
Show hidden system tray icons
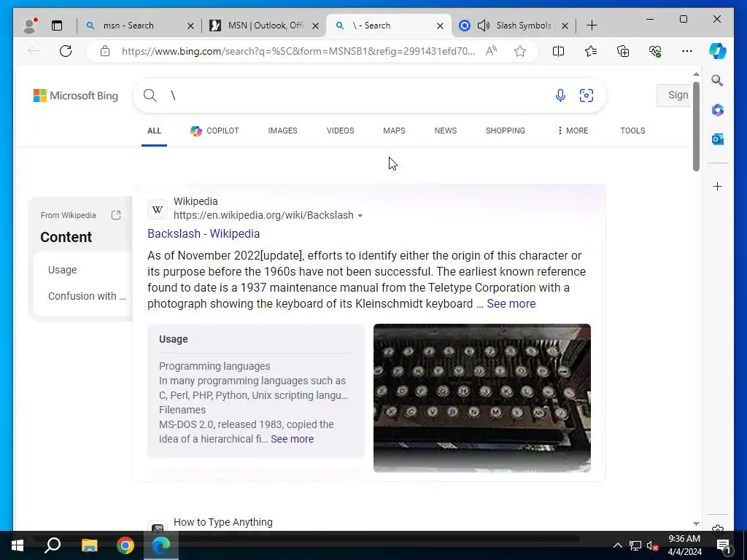[617, 545]
